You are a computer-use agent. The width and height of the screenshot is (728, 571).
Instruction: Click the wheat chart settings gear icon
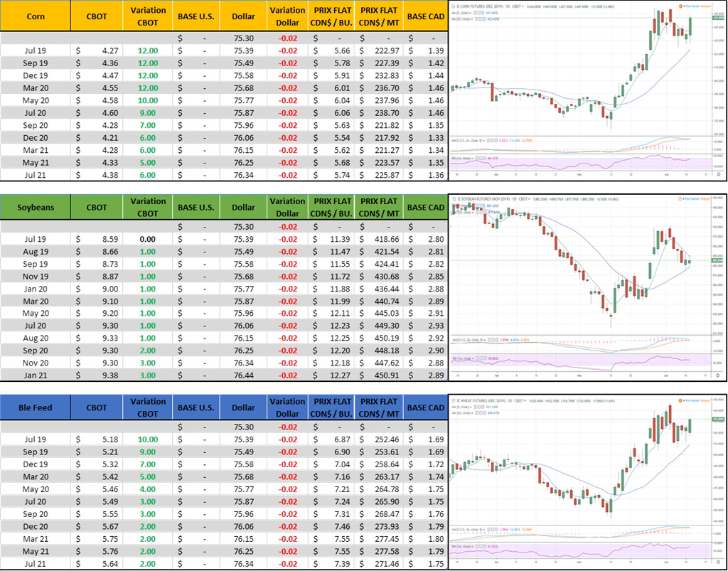(x=719, y=565)
